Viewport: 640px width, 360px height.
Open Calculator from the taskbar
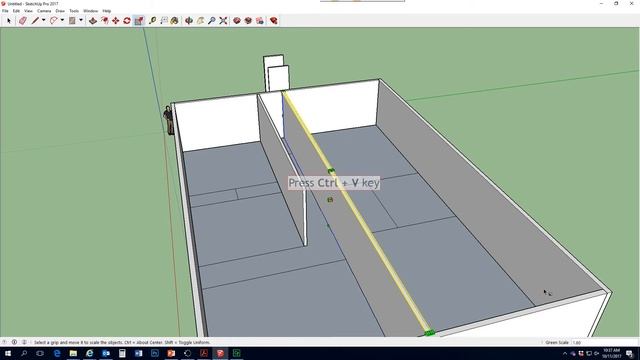122,353
